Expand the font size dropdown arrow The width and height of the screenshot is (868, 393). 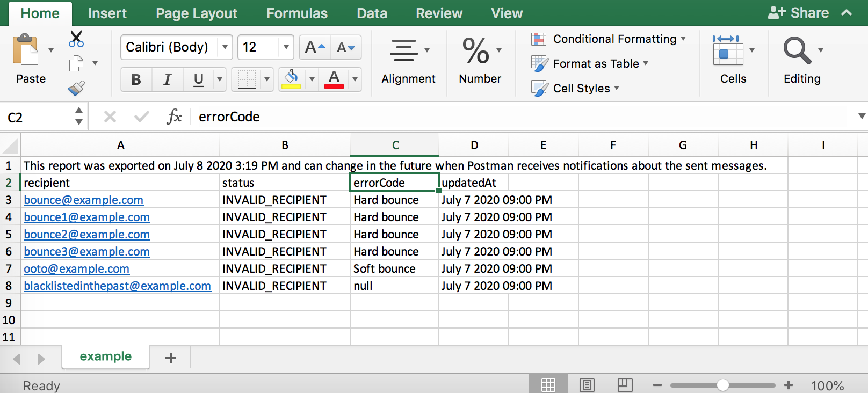click(x=286, y=47)
